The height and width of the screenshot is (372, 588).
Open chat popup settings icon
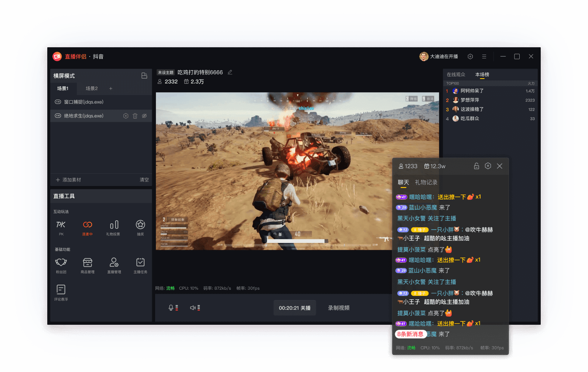tap(488, 166)
